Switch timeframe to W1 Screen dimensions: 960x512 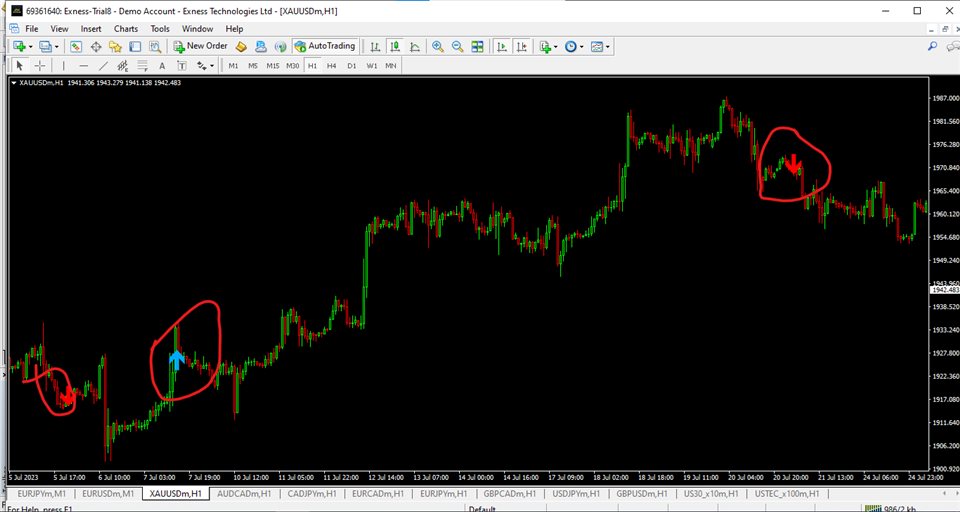point(371,66)
